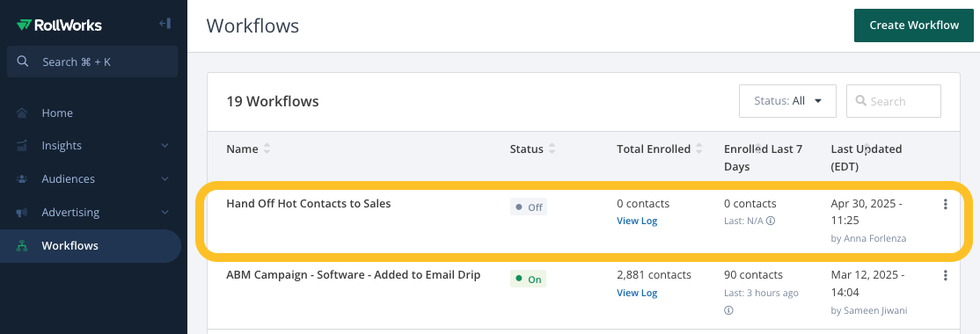This screenshot has height=334, width=980.
Task: Go to Home in sidebar
Action: click(57, 113)
